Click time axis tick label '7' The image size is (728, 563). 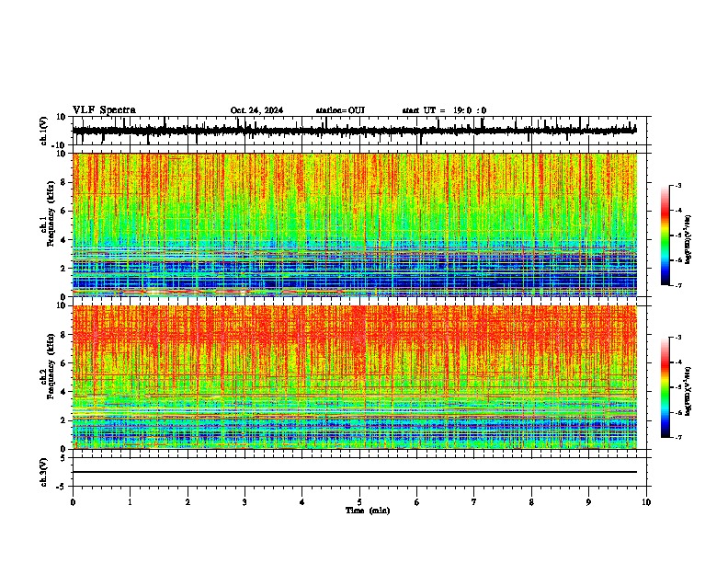click(474, 502)
